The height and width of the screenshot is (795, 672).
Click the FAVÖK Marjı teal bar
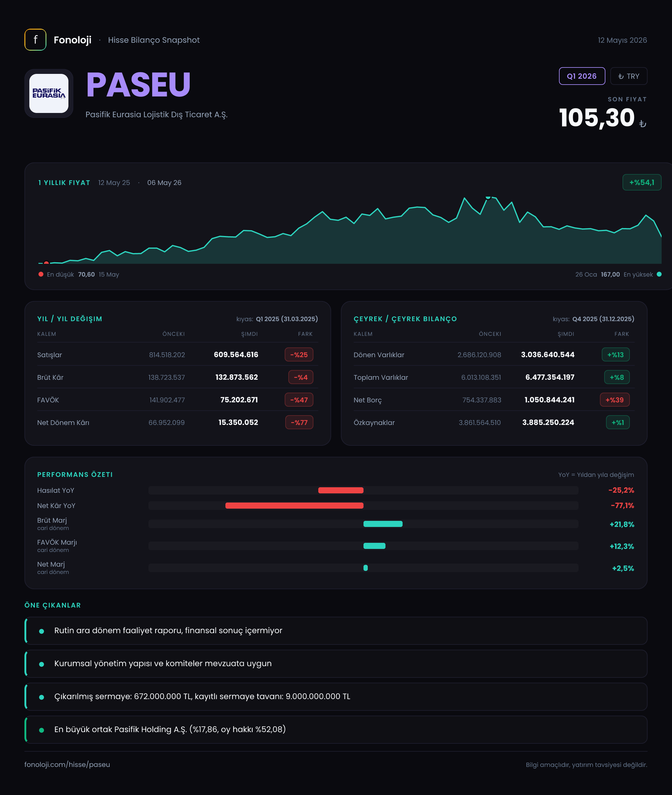coord(374,546)
